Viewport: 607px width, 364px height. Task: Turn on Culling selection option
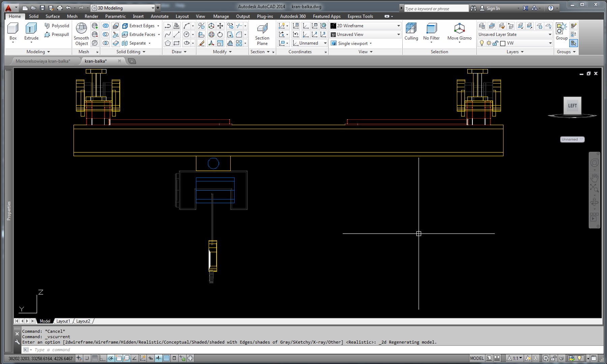pyautogui.click(x=411, y=32)
